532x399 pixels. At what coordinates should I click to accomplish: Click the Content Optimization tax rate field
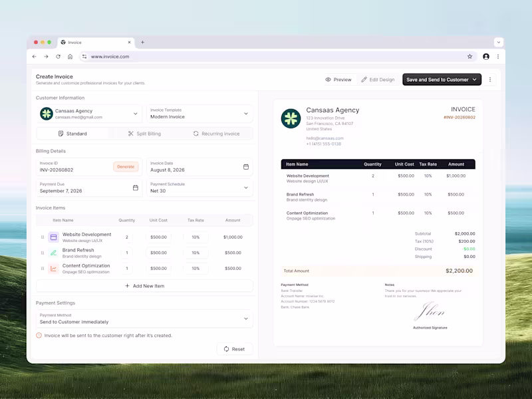coord(196,269)
